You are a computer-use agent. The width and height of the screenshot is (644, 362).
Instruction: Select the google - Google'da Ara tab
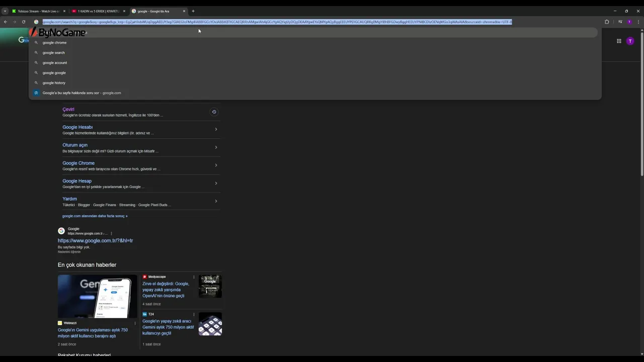coord(157,11)
